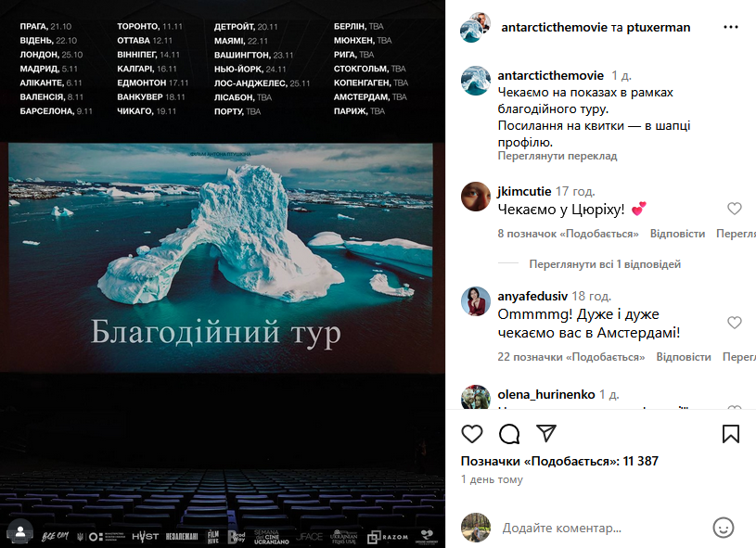Open olena_hurinenko's profile username
756x548 pixels.
point(545,394)
